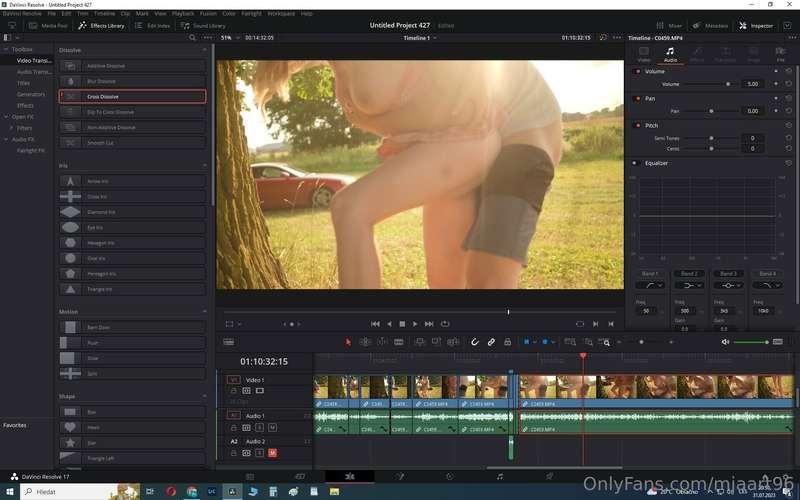Enable the Equalizer section toggle
The image size is (800, 500).
635,163
